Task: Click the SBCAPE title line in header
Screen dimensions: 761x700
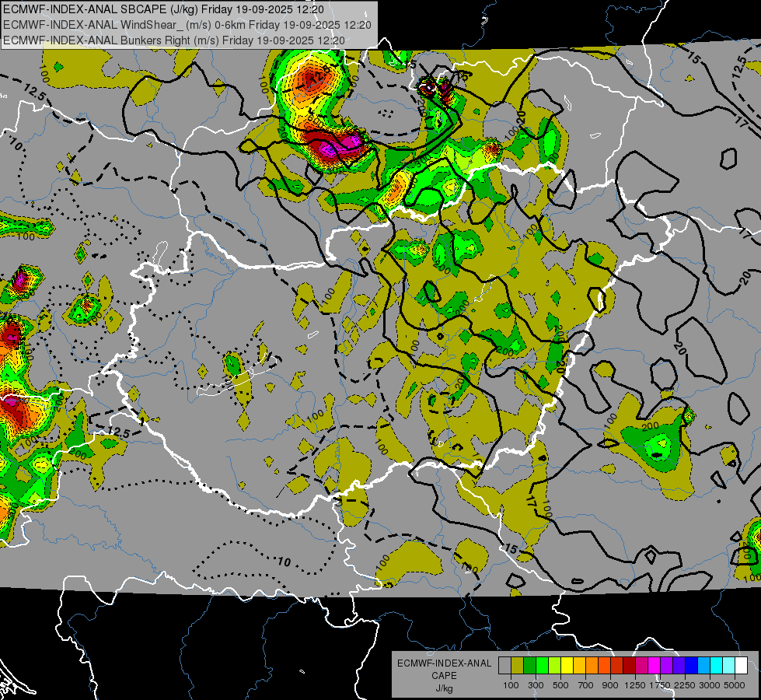Action: pos(163,9)
